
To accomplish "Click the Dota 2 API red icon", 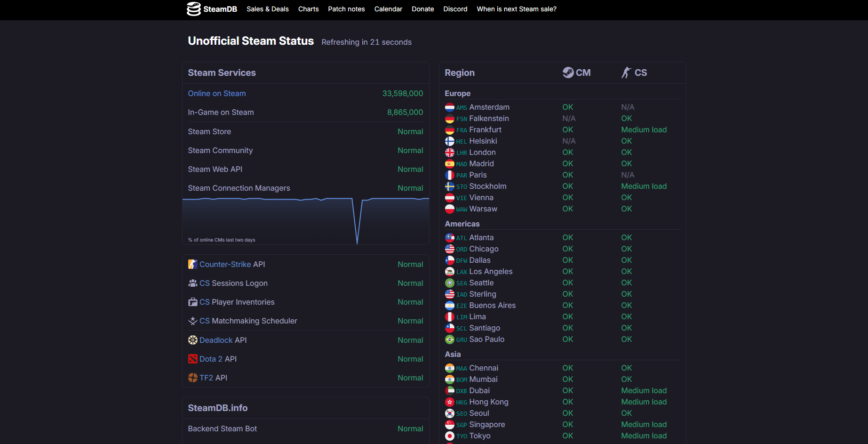I will pyautogui.click(x=192, y=359).
